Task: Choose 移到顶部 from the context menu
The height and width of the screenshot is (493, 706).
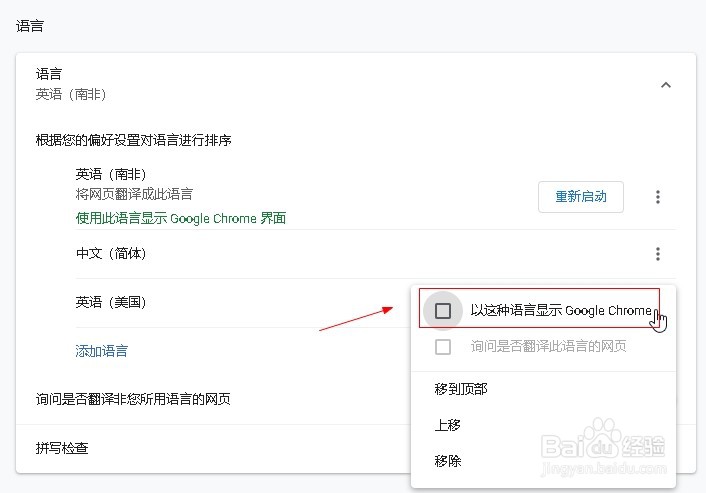Action: [461, 389]
